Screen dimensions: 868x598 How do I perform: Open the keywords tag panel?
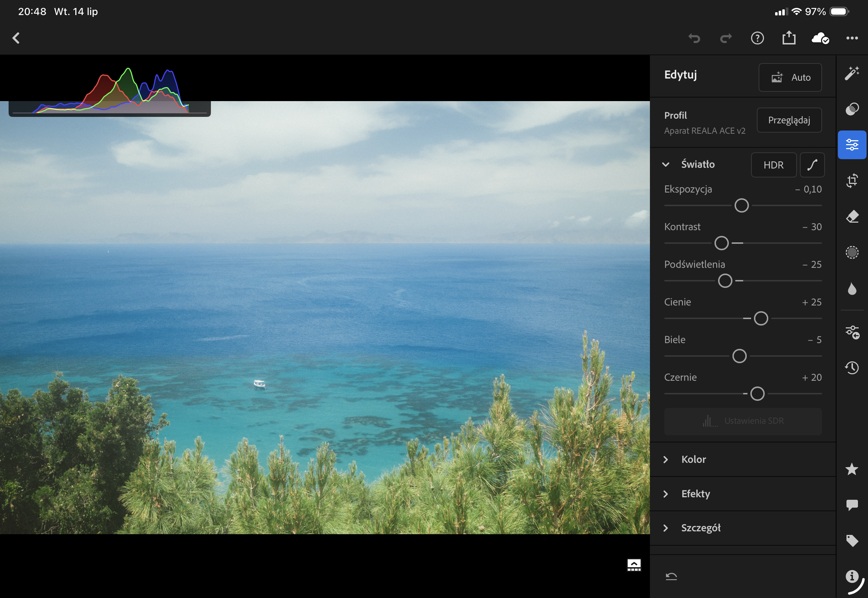(x=852, y=541)
